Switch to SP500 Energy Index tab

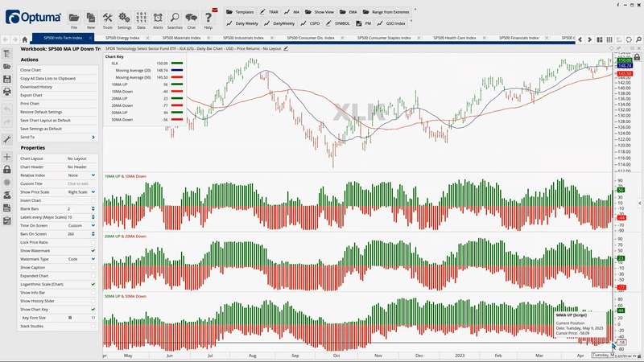(x=122, y=38)
